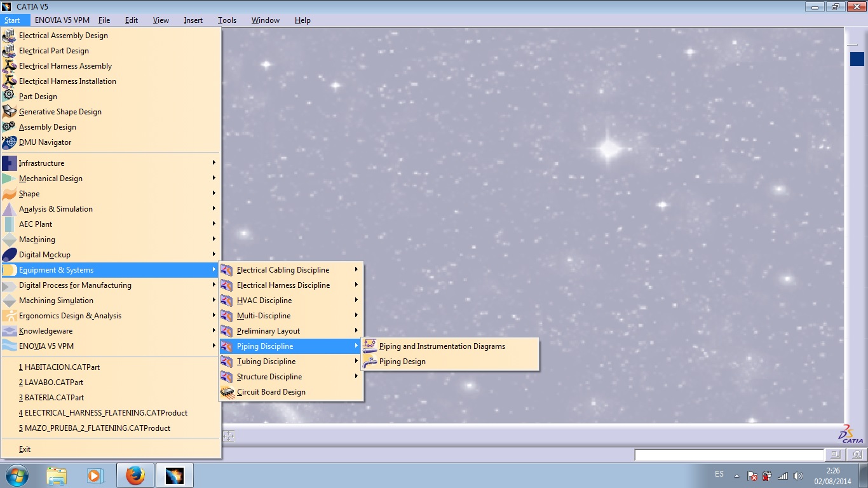This screenshot has height=488, width=868.
Task: Expand the Shape submenu arrow
Action: click(214, 193)
